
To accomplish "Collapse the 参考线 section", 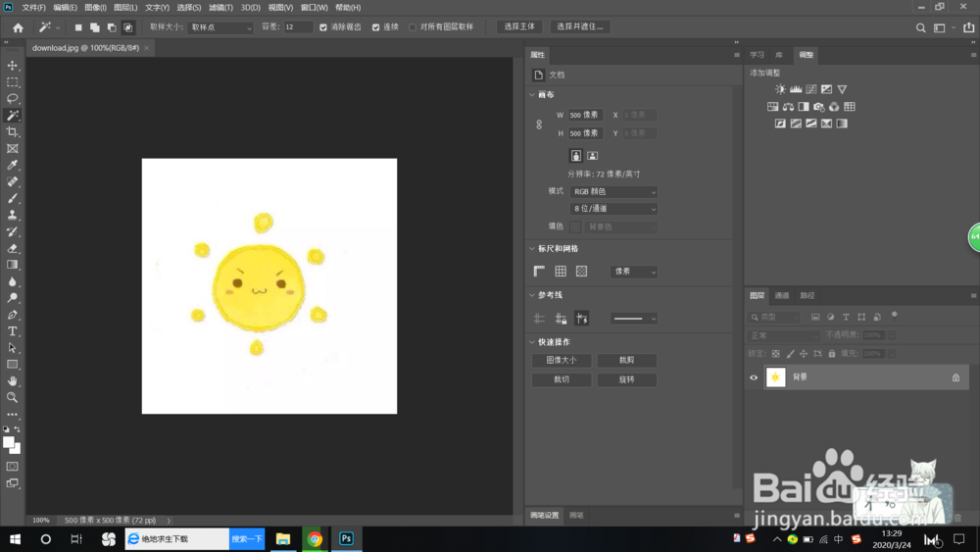I will click(x=532, y=295).
